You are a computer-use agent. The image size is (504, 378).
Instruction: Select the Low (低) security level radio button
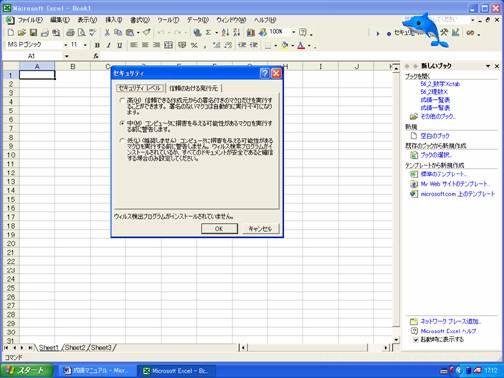122,141
